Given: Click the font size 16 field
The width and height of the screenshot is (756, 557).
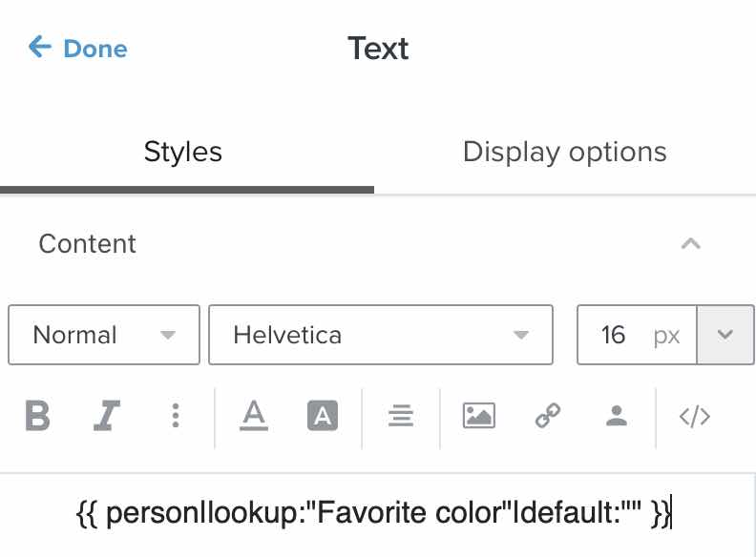Looking at the screenshot, I should pos(614,335).
